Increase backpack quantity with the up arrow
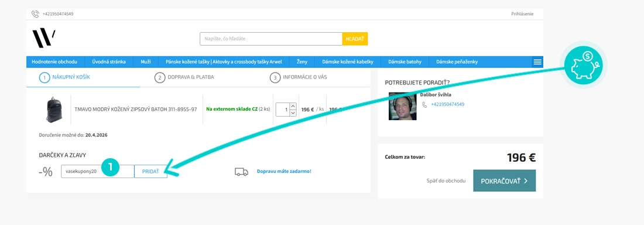Viewport: 644px width, 225px height. coord(293,106)
